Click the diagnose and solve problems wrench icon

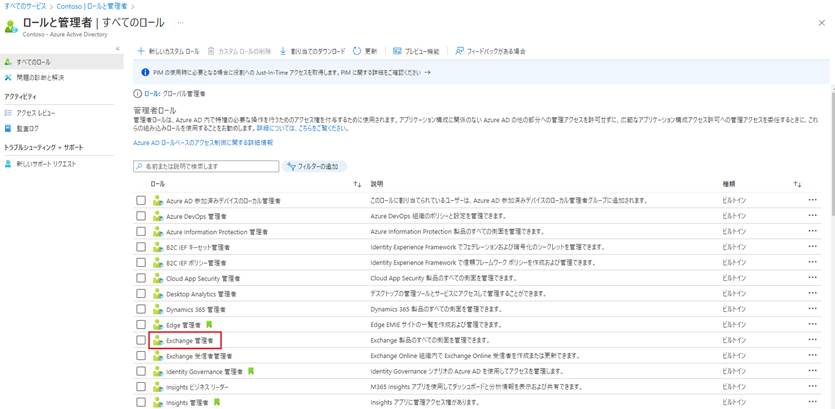(7, 78)
